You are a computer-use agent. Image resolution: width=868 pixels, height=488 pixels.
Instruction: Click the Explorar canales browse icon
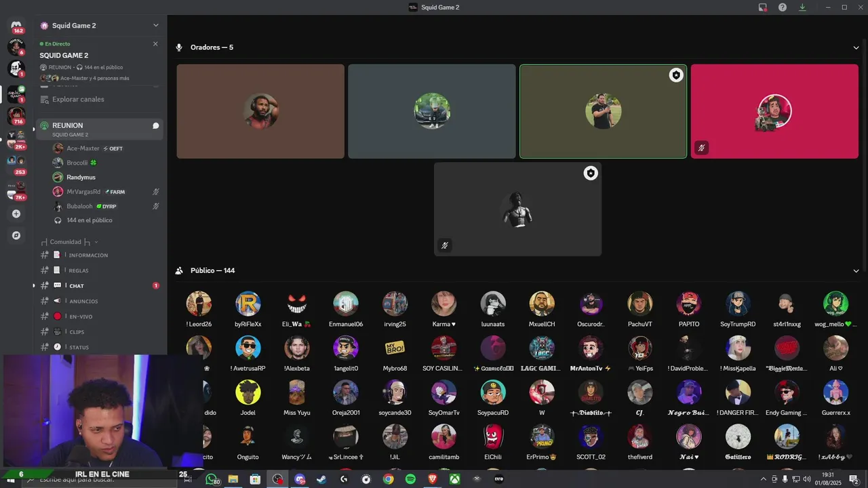point(44,99)
